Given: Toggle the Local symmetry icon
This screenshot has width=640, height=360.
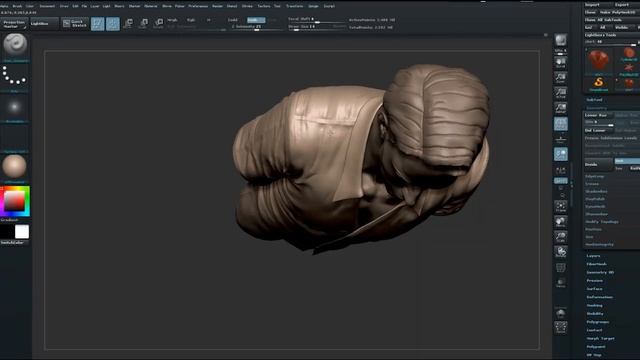Looking at the screenshot, I should tap(561, 154).
